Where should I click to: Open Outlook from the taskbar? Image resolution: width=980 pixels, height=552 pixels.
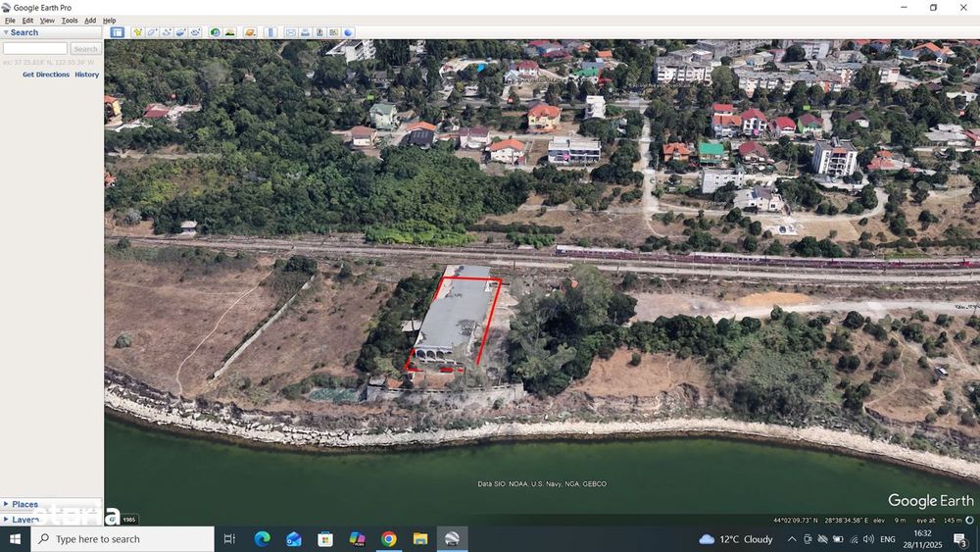click(294, 539)
